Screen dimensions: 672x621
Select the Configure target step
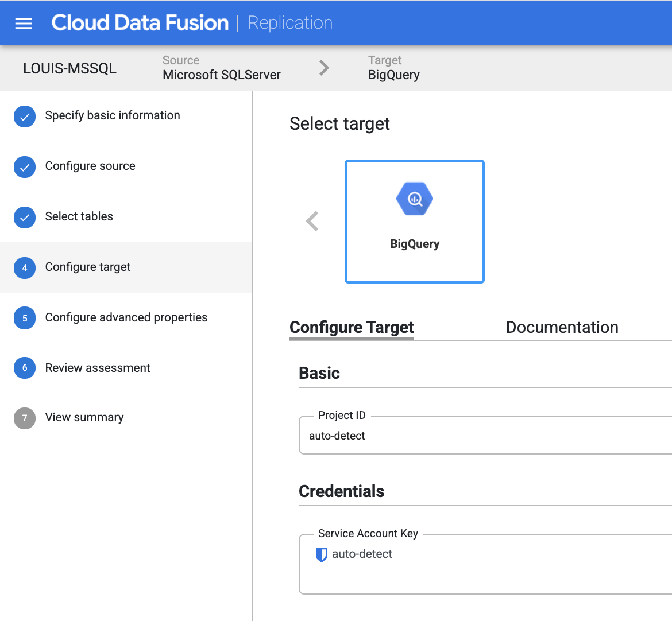click(126, 267)
